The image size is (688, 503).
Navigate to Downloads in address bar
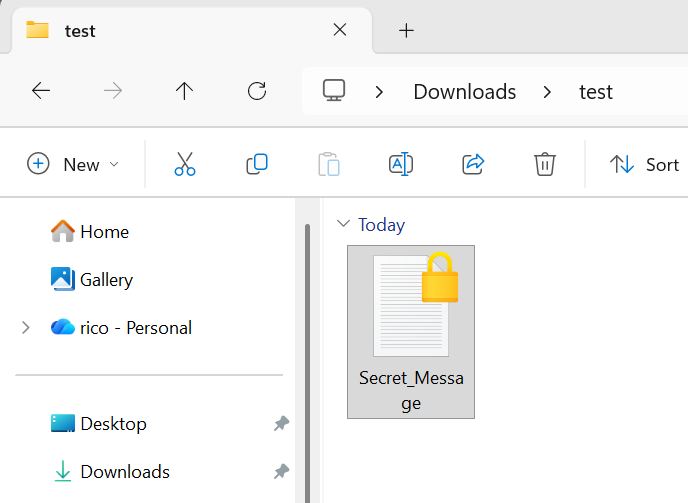[465, 92]
